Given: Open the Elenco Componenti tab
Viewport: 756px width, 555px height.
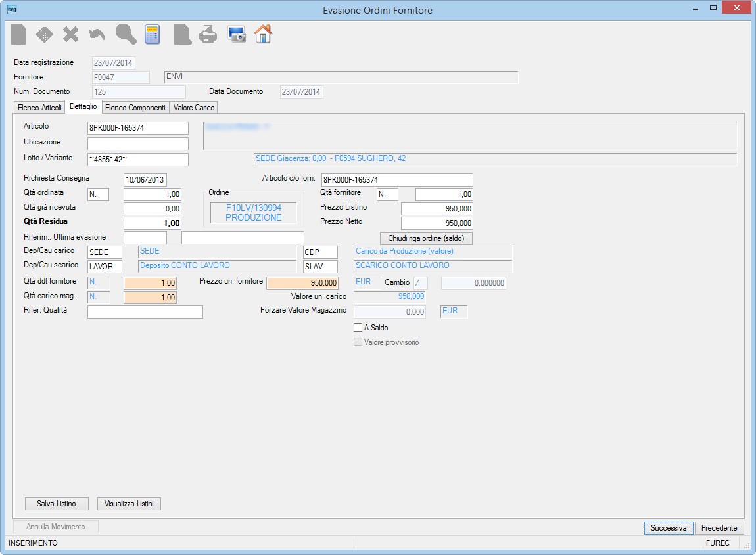Looking at the screenshot, I should (135, 108).
